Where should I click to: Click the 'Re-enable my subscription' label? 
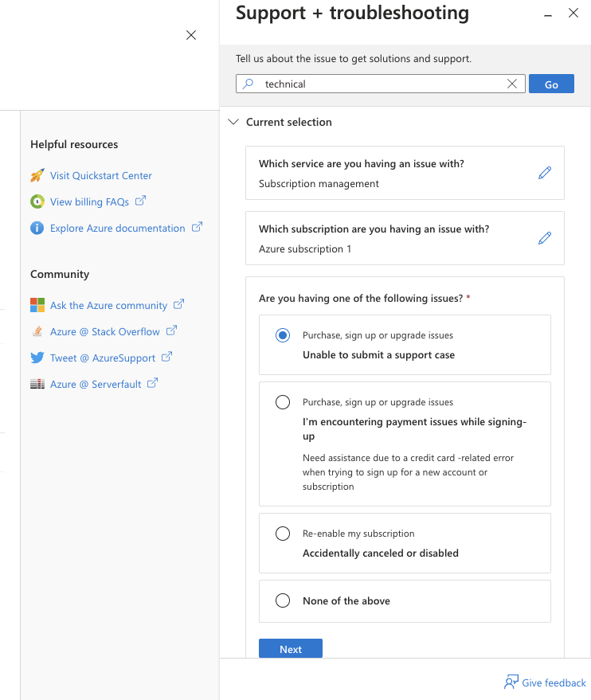click(358, 534)
